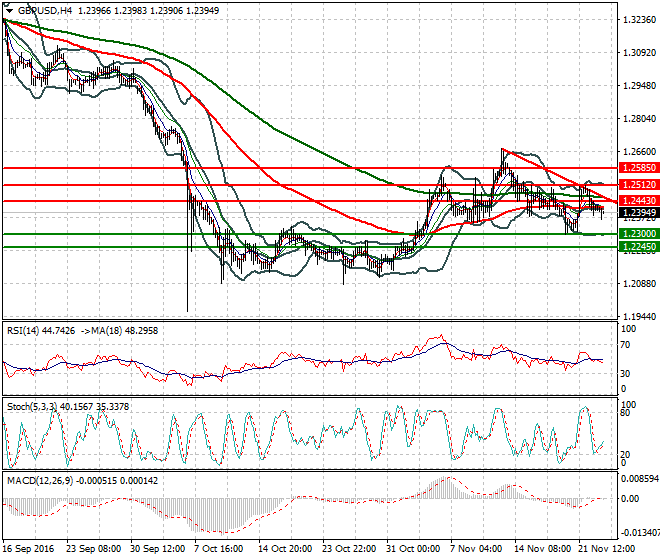Click the 31 Oct 00:00 time label
This screenshot has width=660, height=560.
click(413, 549)
